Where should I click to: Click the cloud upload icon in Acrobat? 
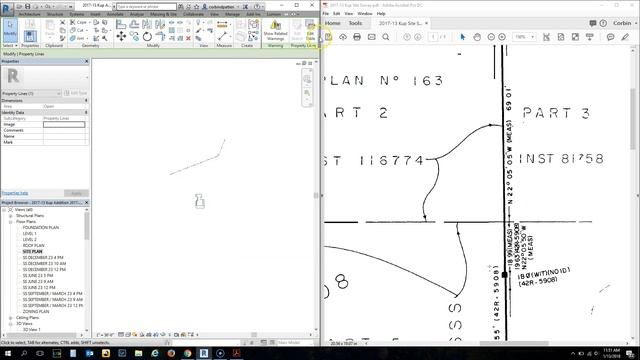(343, 37)
